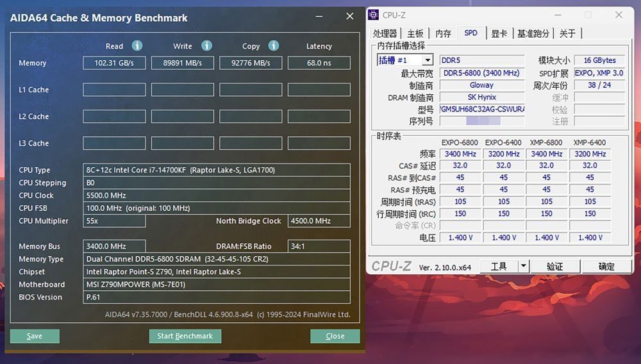The height and width of the screenshot is (364, 641).
Task: Click the Read info icon
Action: 137,45
